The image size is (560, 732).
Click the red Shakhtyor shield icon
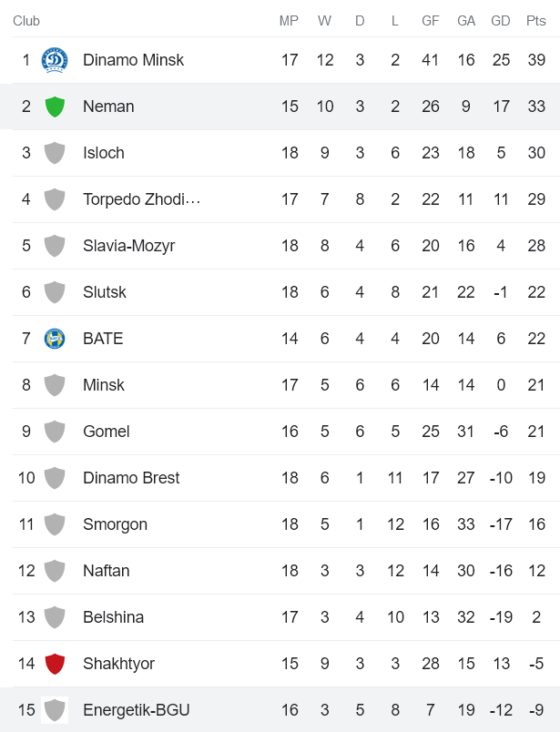point(55,664)
